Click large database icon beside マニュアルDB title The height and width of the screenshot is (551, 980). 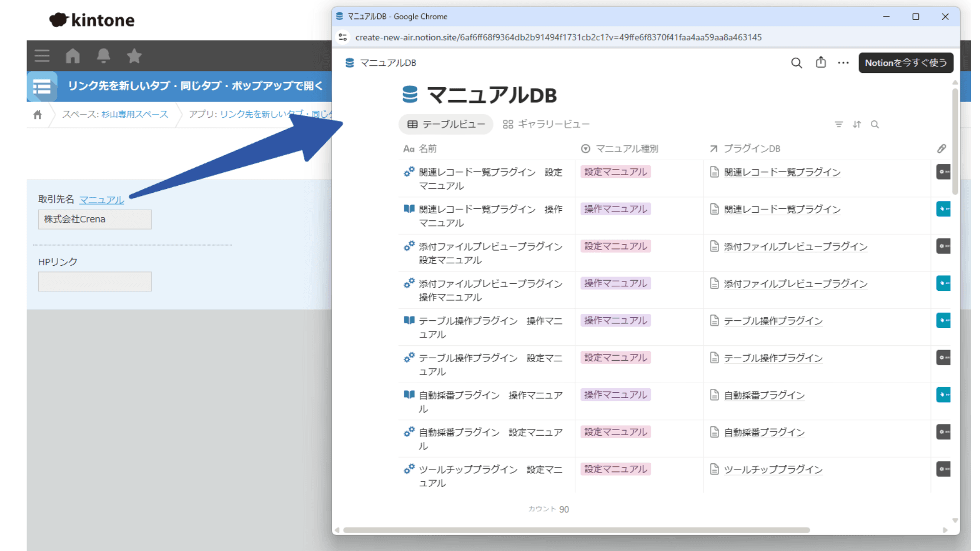[x=410, y=94]
